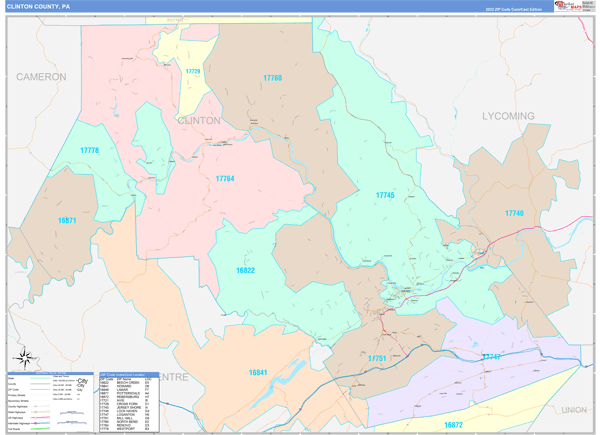Select the 17729 ZIP code label
The image size is (600, 435).
point(192,72)
